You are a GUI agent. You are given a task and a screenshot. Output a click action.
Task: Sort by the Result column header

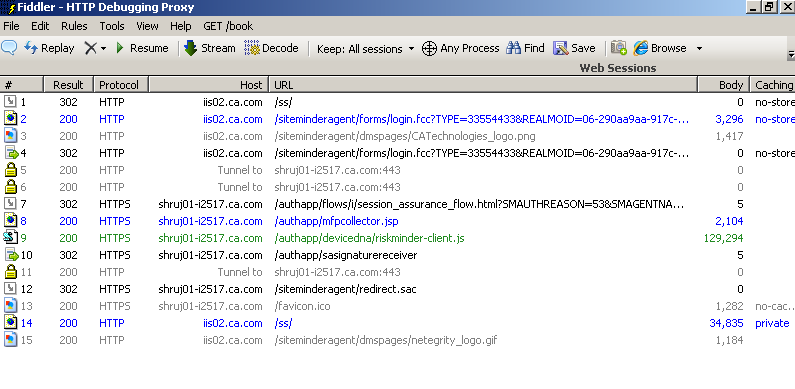(69, 85)
